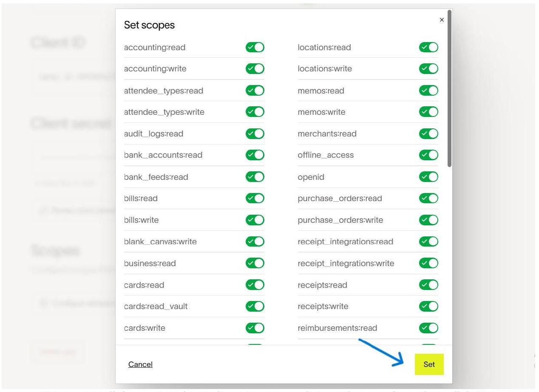Switch off the cards:read scope
Image resolution: width=539 pixels, height=392 pixels.
click(255, 285)
